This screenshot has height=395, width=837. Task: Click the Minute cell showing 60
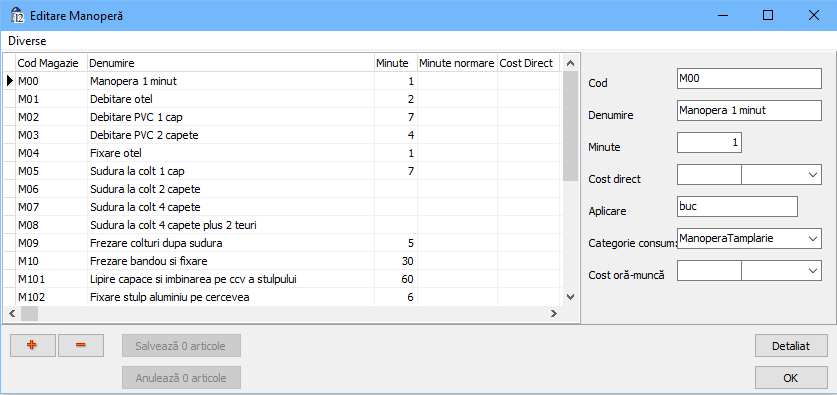396,279
